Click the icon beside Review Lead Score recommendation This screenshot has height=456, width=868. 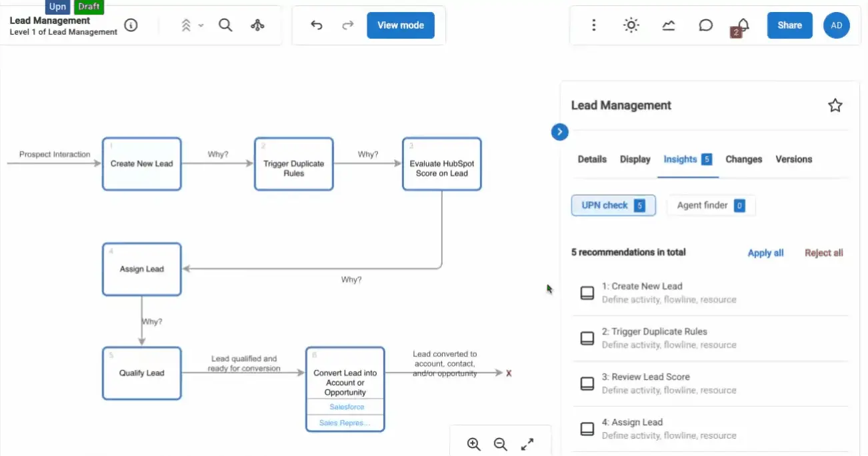[587, 383]
